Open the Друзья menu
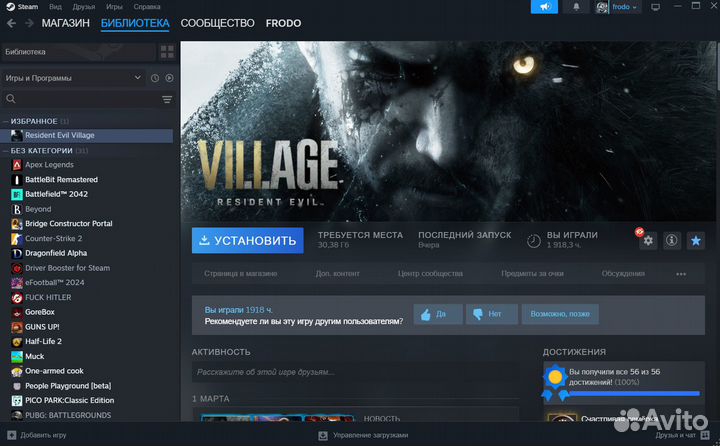 [x=84, y=7]
